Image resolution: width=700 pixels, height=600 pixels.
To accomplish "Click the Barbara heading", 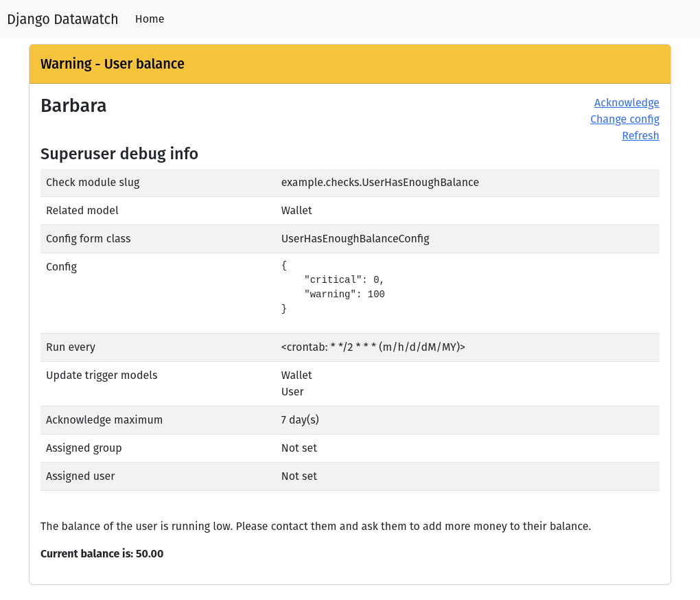I will point(73,106).
